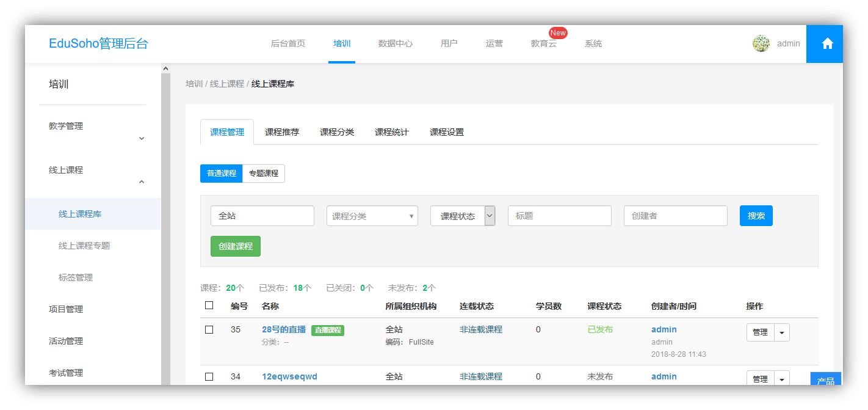This screenshot has height=410, width=868.
Task: Open 线上课程专题 in the sidebar
Action: click(84, 246)
